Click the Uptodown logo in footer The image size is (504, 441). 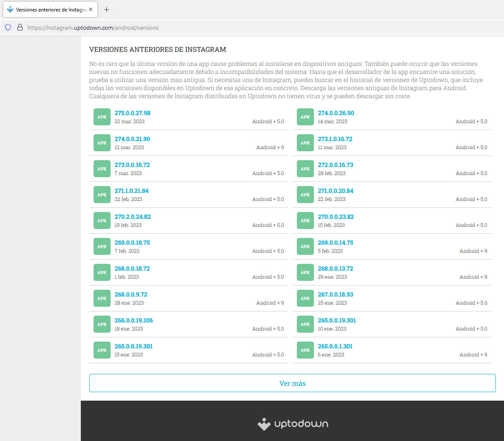293,424
